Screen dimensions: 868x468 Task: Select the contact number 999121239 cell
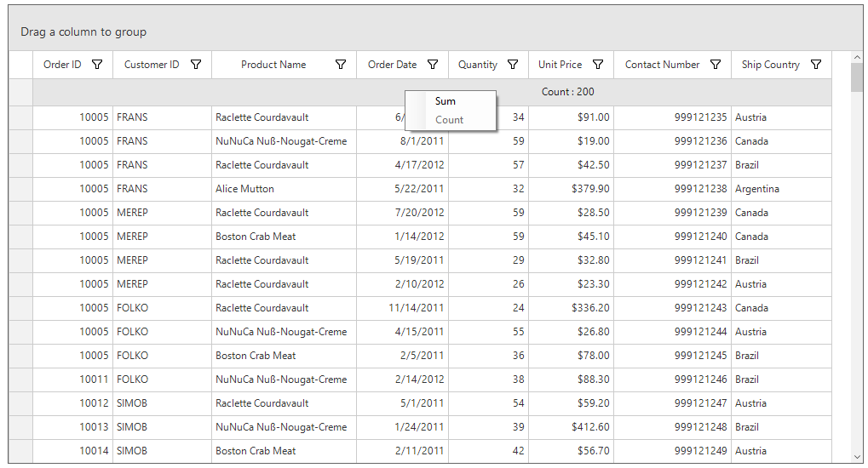coord(672,213)
